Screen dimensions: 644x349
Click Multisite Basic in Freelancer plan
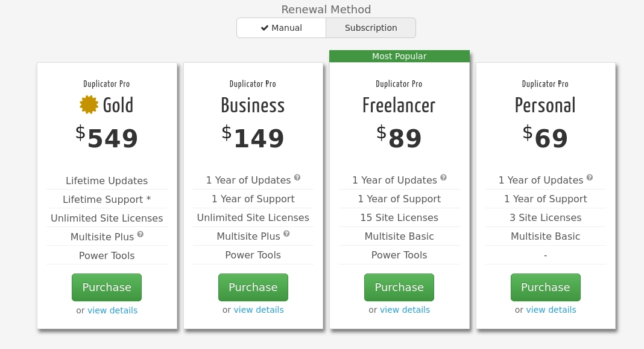click(x=399, y=236)
